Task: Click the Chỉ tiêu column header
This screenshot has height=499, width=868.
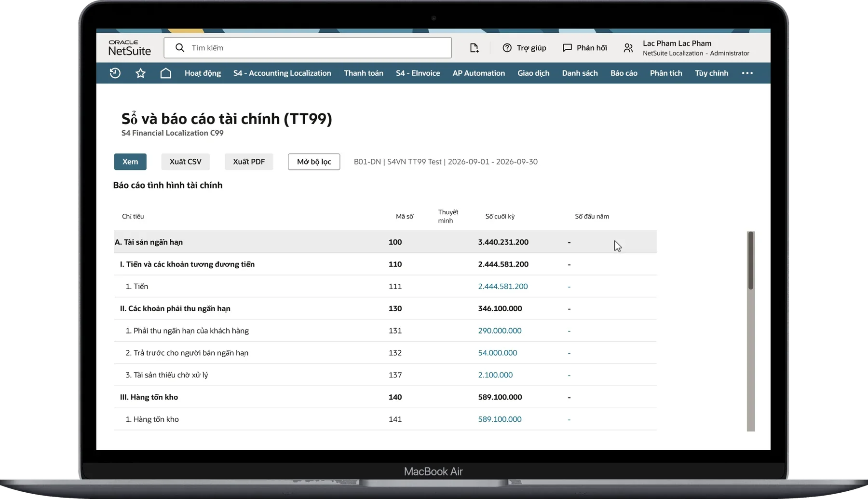Action: (133, 216)
